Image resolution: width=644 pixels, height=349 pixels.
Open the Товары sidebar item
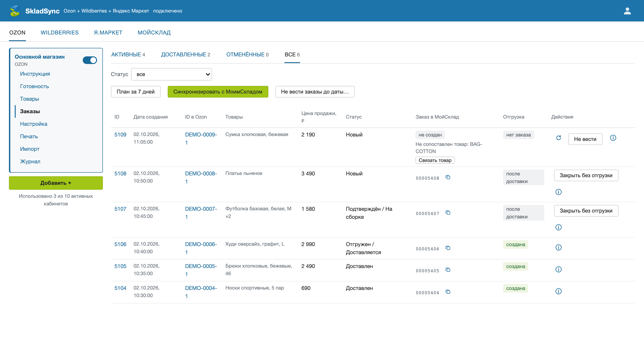coord(30,99)
